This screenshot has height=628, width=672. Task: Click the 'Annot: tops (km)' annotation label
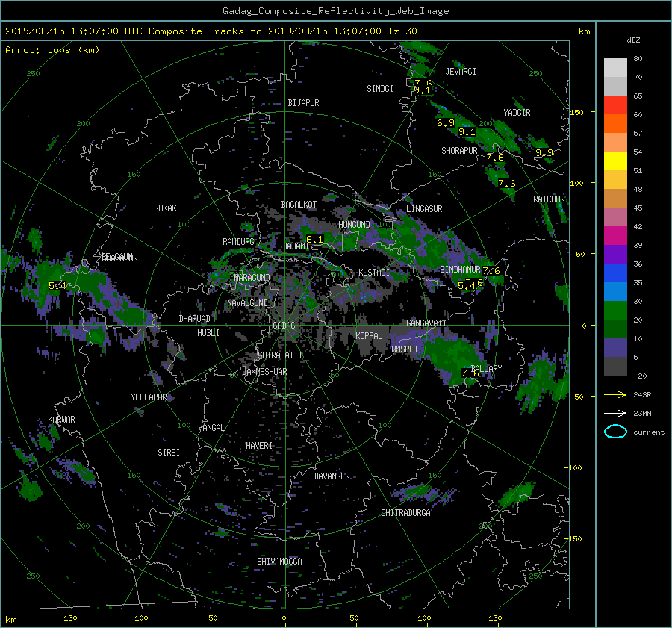point(52,50)
